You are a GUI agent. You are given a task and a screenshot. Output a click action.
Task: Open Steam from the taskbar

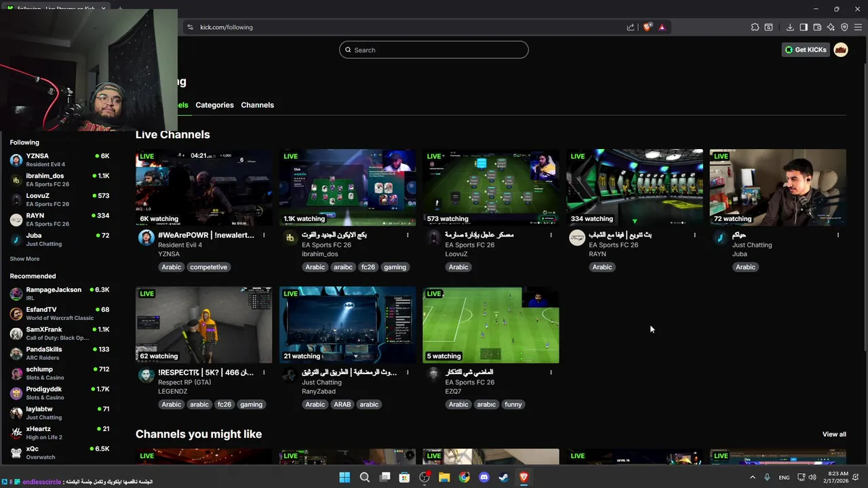click(x=504, y=477)
